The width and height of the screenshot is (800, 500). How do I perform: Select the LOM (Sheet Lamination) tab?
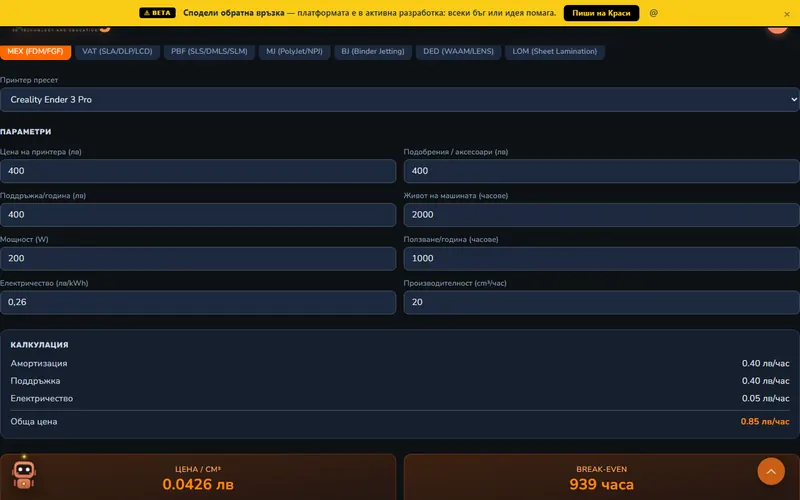click(555, 52)
